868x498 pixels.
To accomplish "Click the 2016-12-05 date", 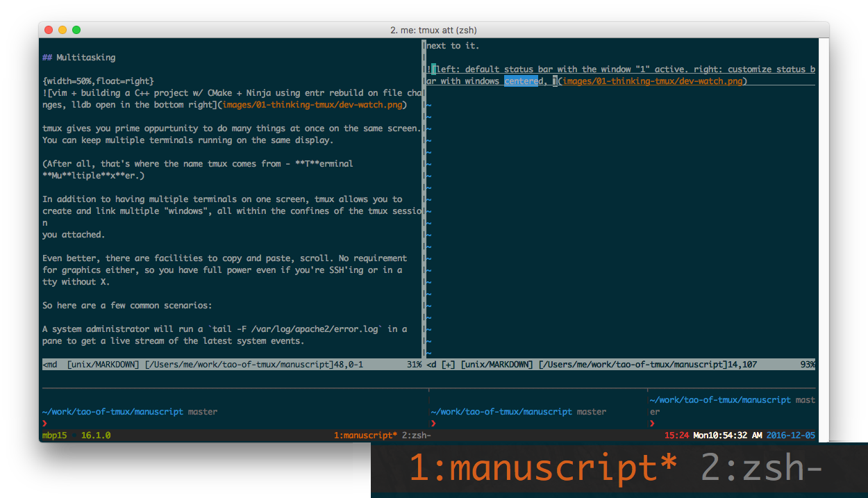I will 791,435.
